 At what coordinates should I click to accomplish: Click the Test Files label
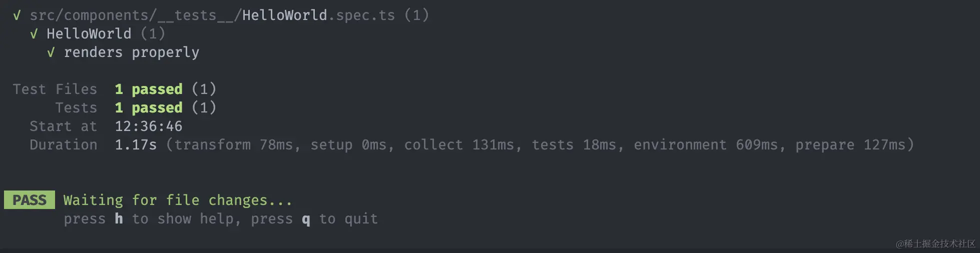point(55,89)
